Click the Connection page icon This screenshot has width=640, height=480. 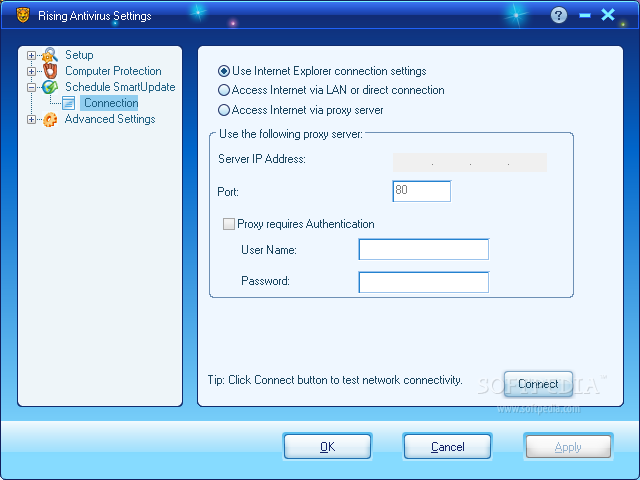[69, 103]
